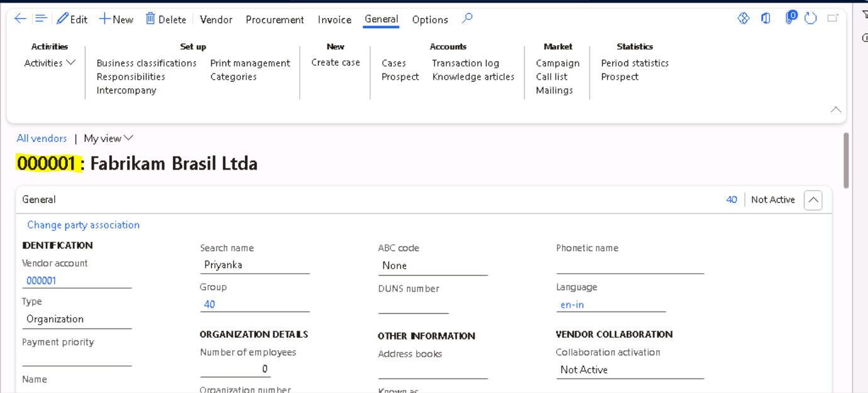Expand the Activities dropdown
The image size is (868, 393).
[x=50, y=63]
